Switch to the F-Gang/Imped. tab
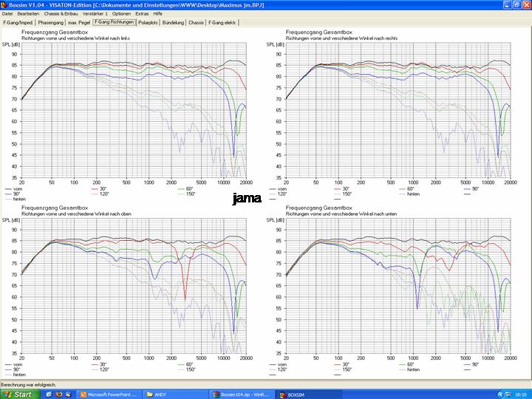This screenshot has height=399, width=532. (x=18, y=22)
